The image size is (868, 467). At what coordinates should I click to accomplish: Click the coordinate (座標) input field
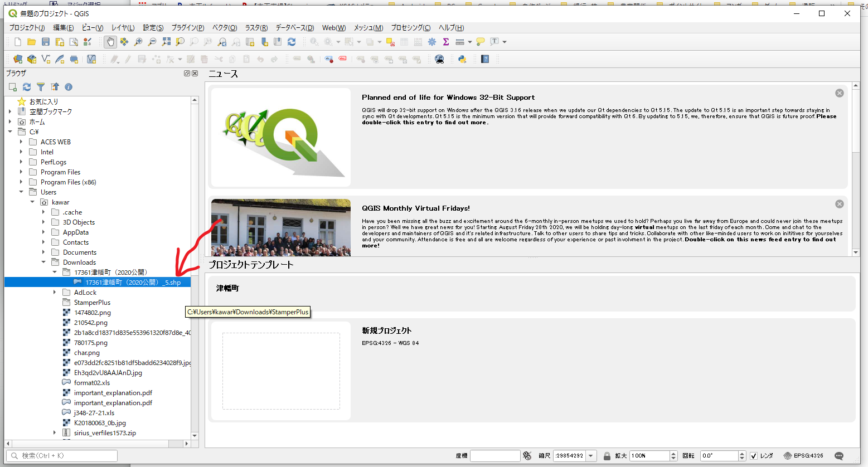click(x=494, y=456)
